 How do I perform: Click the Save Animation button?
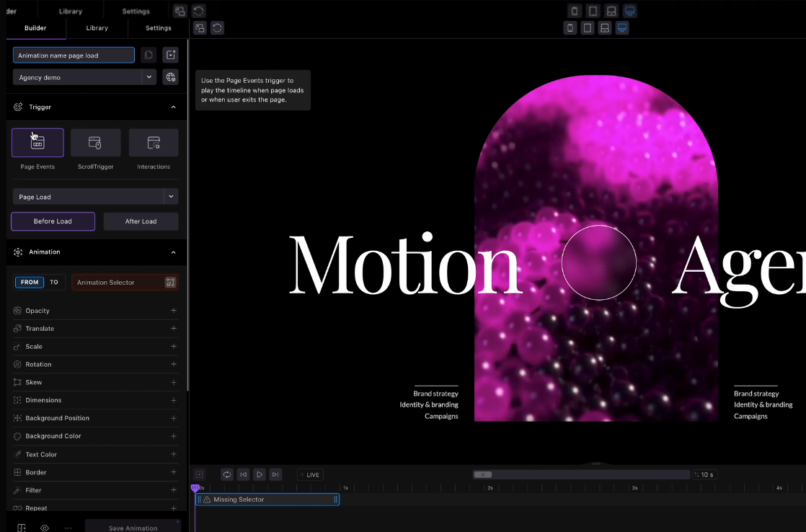coord(133,528)
